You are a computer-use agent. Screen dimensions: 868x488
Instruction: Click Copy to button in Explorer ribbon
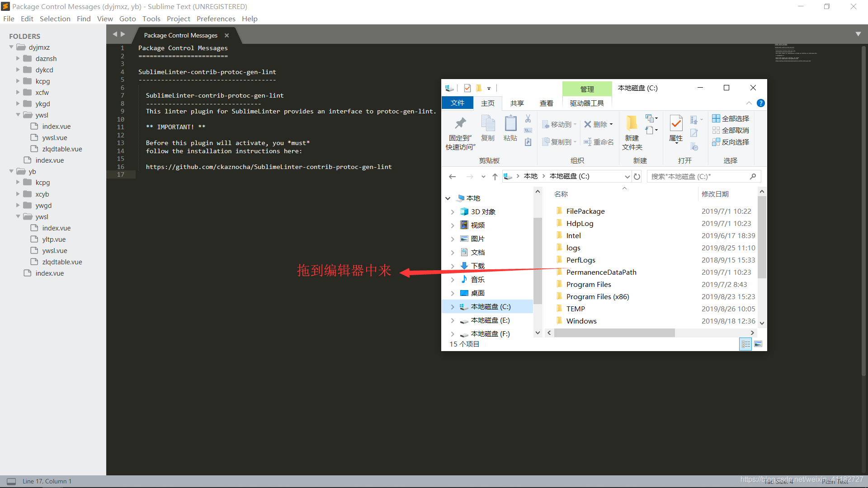click(560, 142)
